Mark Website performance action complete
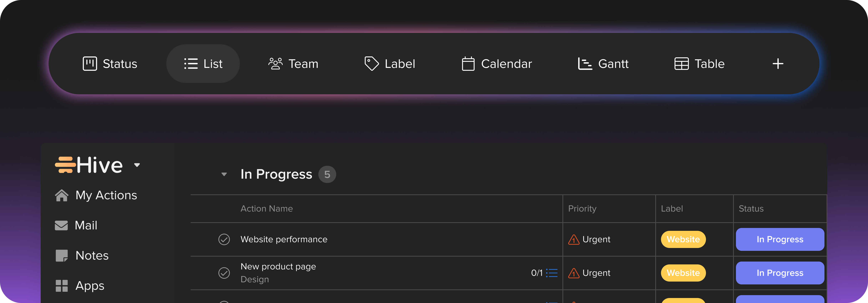The height and width of the screenshot is (303, 868). [x=224, y=240]
